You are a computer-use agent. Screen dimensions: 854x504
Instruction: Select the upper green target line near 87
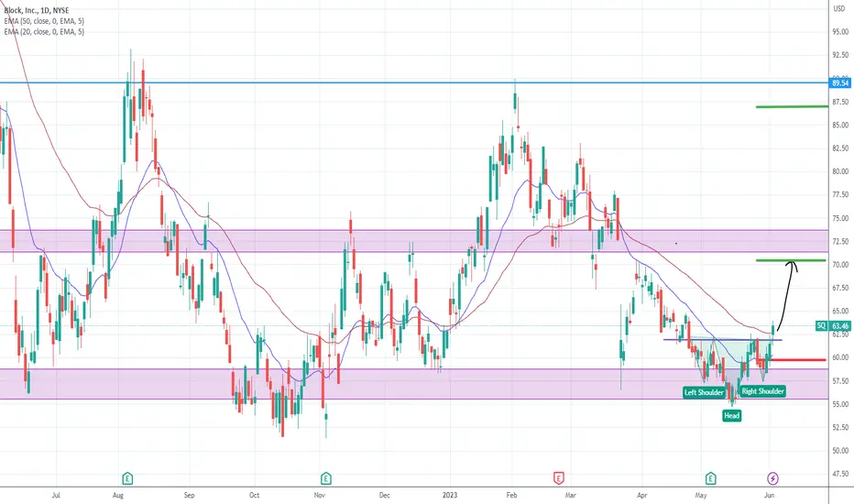[x=792, y=107]
